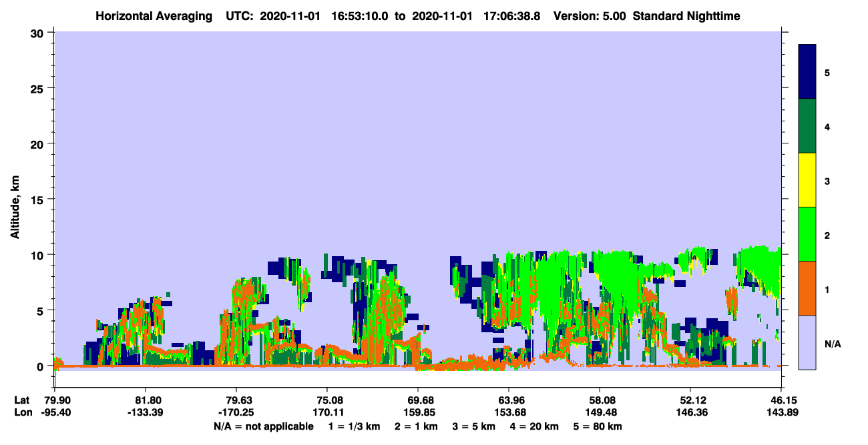The image size is (868, 445).
Task: Click the start time '16:53:10.0'
Action: 361,16
